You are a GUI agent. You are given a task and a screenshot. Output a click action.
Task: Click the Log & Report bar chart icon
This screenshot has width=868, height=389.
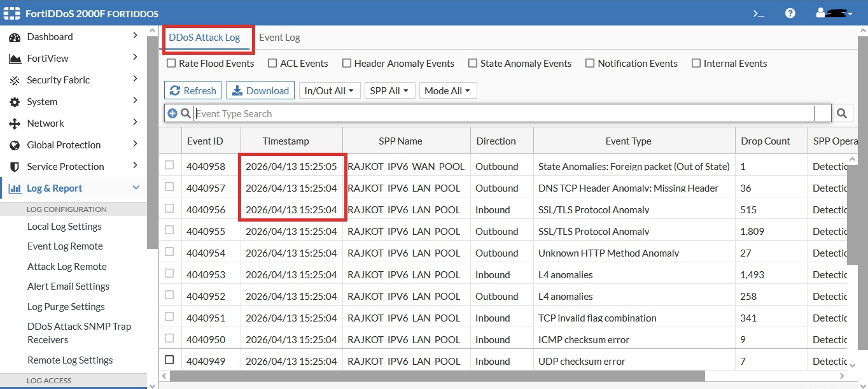(15, 188)
